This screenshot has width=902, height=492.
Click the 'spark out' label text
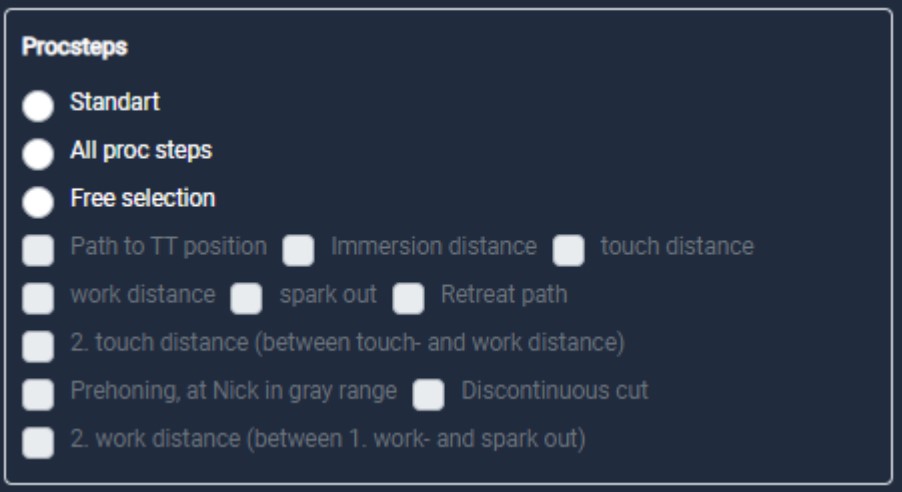click(328, 294)
